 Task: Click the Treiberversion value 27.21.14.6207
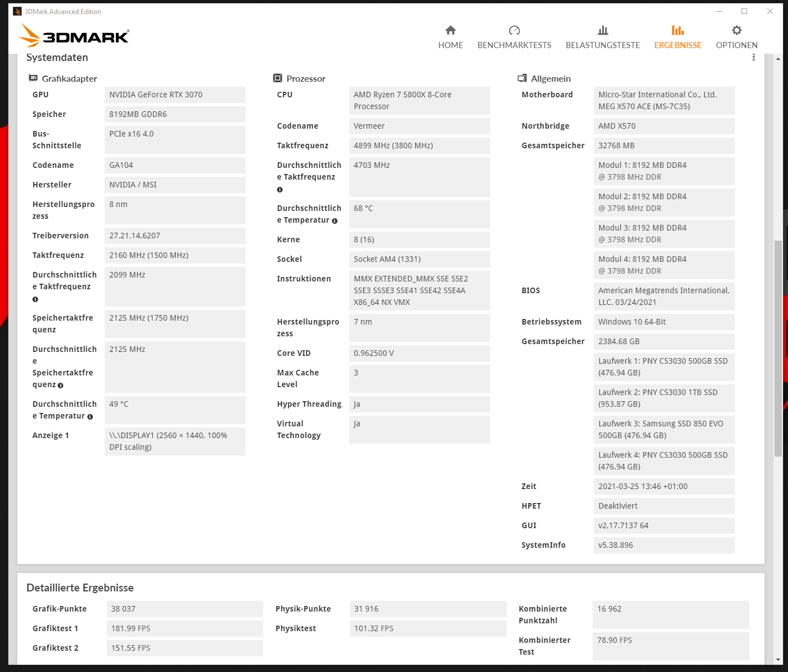(x=175, y=236)
